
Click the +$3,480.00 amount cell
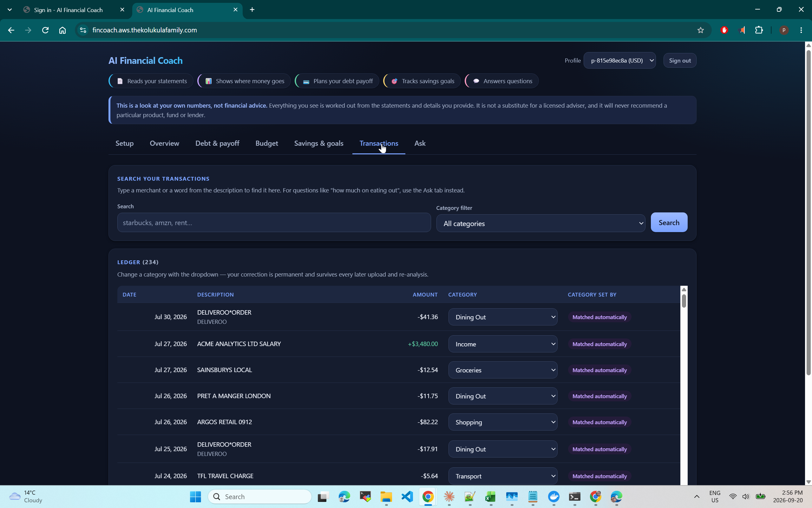coord(422,344)
